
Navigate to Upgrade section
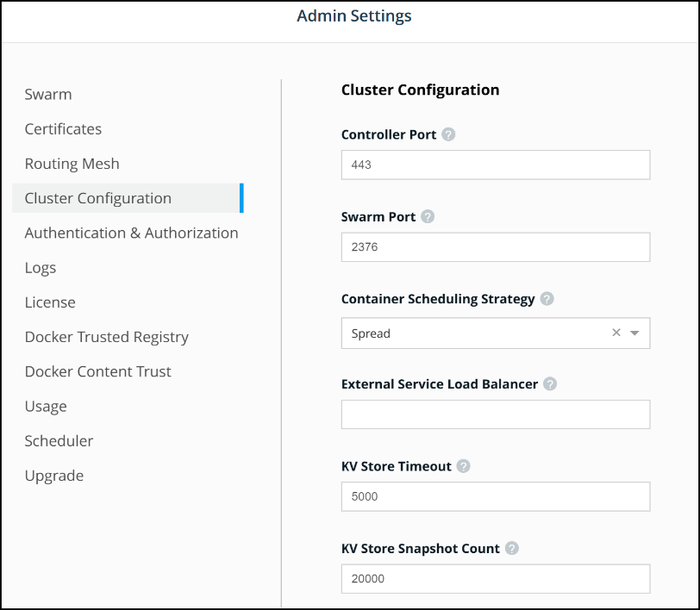click(54, 476)
